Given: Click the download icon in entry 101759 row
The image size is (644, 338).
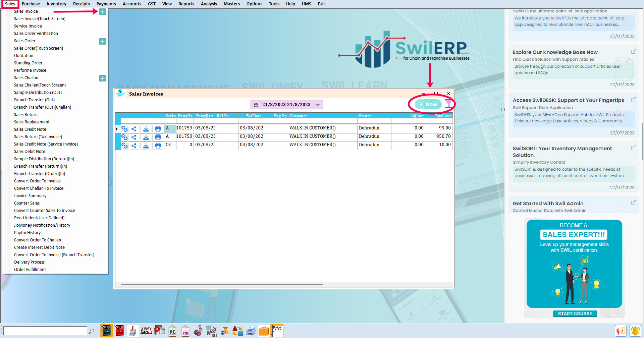Looking at the screenshot, I should pyautogui.click(x=146, y=129).
